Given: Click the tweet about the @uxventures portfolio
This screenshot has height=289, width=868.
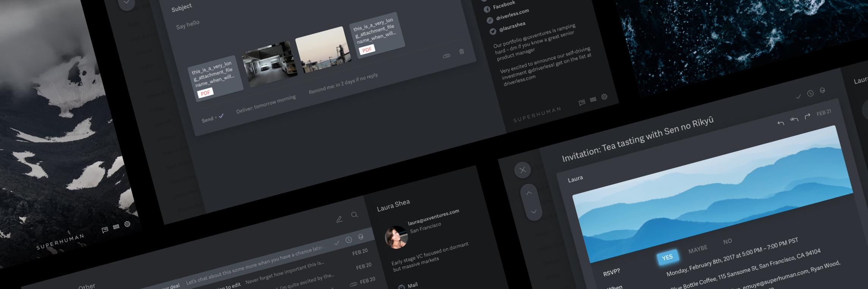Looking at the screenshot, I should (534, 42).
